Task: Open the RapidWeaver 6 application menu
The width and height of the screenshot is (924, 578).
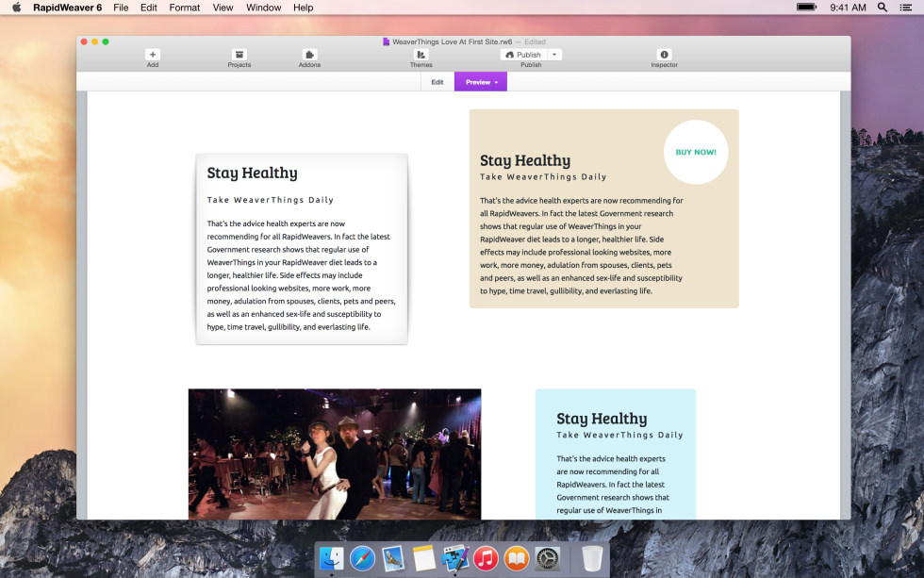Action: pyautogui.click(x=67, y=8)
